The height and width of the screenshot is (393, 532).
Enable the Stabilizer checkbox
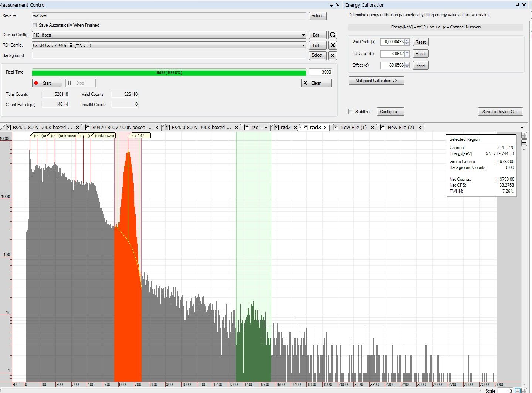pyautogui.click(x=350, y=111)
